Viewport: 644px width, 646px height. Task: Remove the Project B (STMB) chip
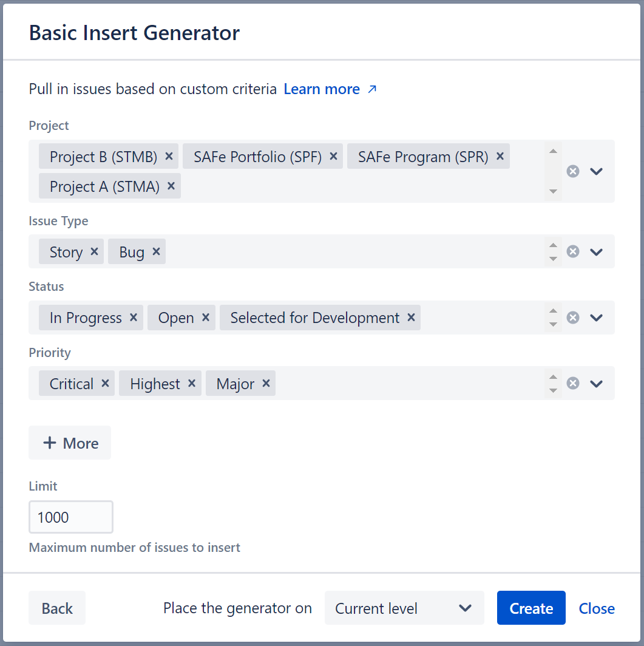pos(168,156)
